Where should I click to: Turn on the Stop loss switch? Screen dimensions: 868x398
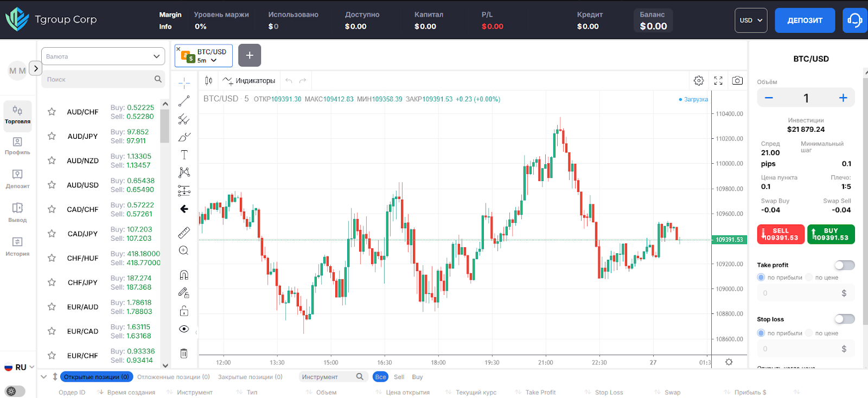[x=844, y=319]
